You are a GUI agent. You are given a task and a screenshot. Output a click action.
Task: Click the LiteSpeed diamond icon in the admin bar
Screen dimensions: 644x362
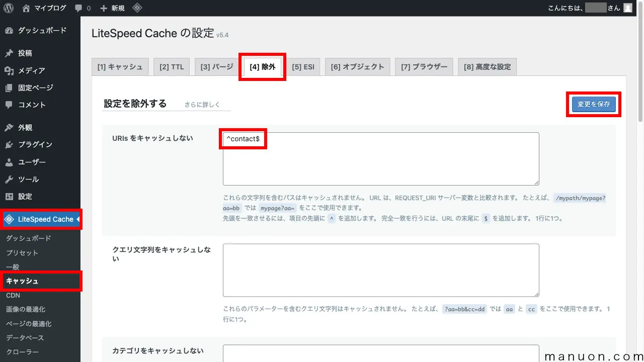click(137, 8)
